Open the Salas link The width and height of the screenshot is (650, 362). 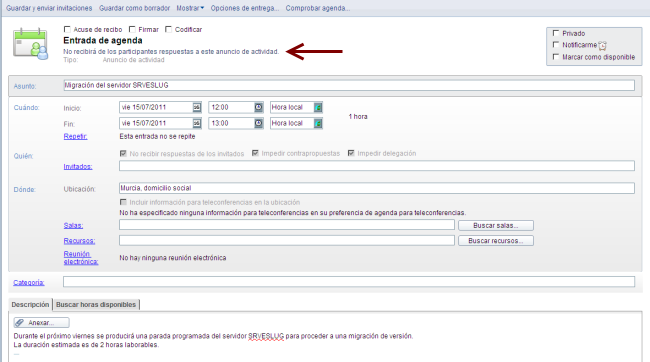click(x=73, y=226)
